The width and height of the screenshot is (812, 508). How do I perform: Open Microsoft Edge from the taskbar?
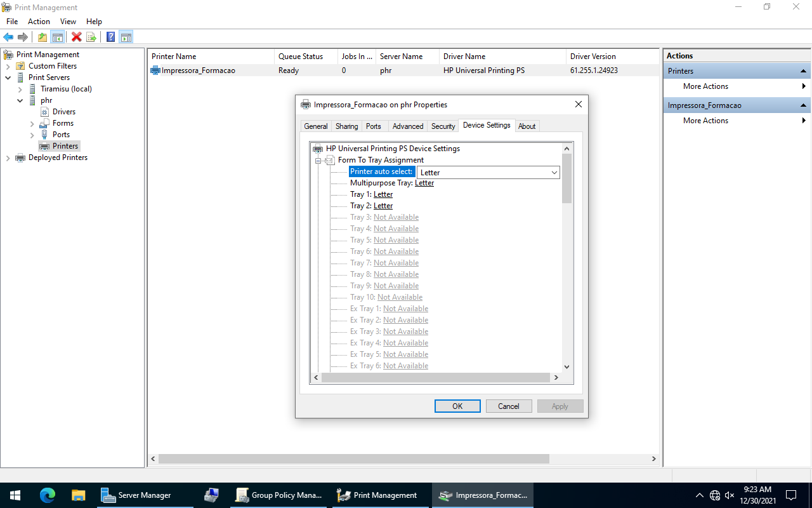(x=48, y=495)
